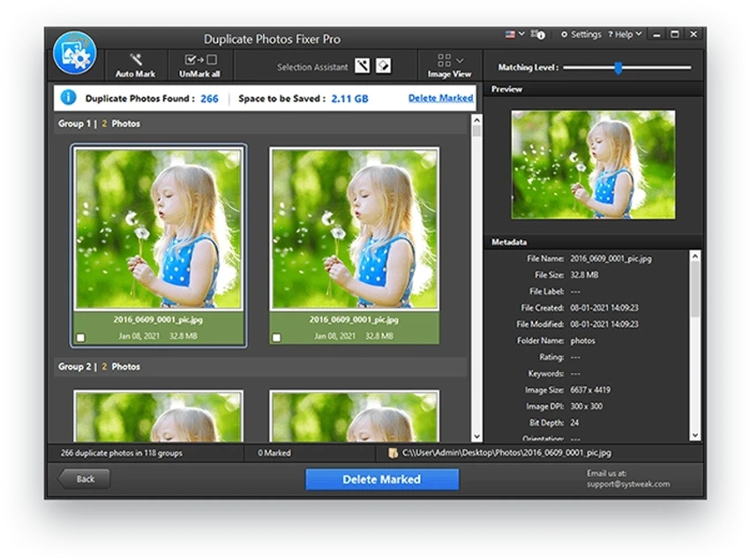This screenshot has width=750, height=560.
Task: Adjust the Matching Level slider
Action: point(618,68)
